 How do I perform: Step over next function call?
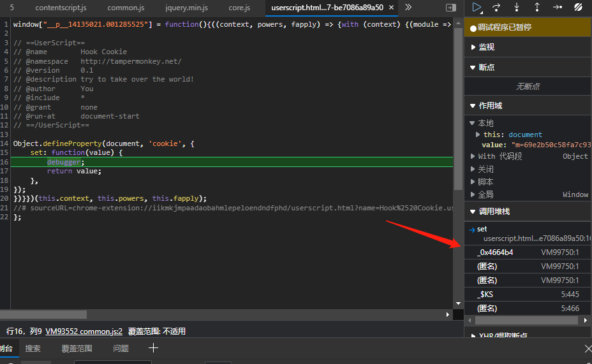tap(496, 7)
